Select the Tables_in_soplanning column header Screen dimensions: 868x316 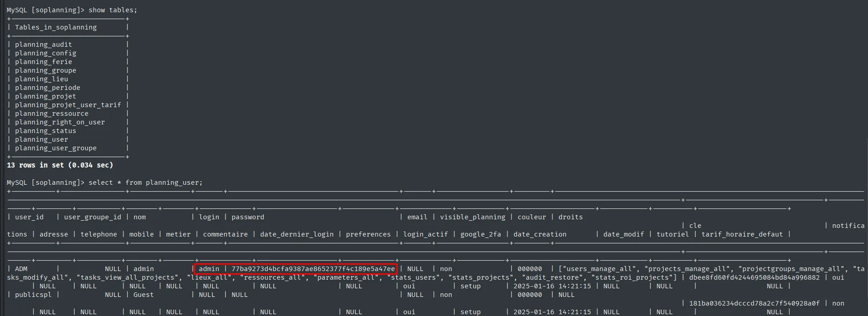point(56,27)
